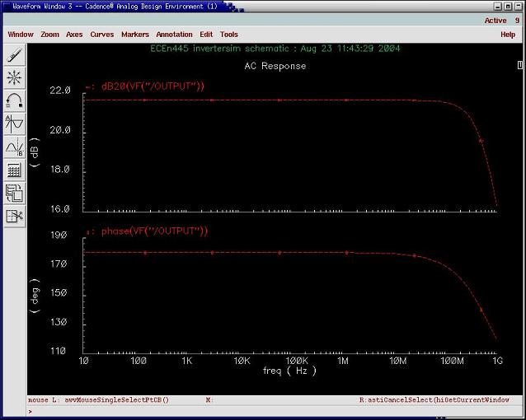Open the Window menu

click(21, 35)
